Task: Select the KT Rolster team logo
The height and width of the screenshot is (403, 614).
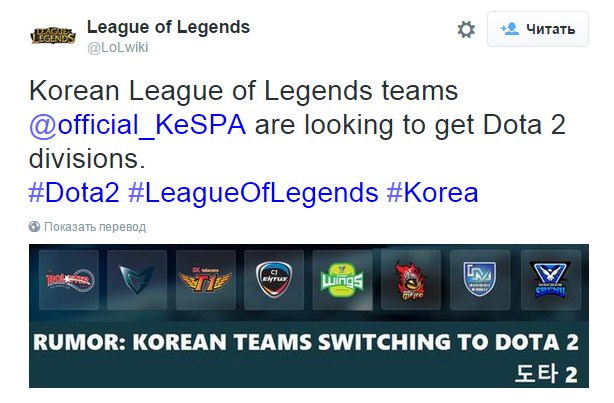Action: click(x=69, y=280)
